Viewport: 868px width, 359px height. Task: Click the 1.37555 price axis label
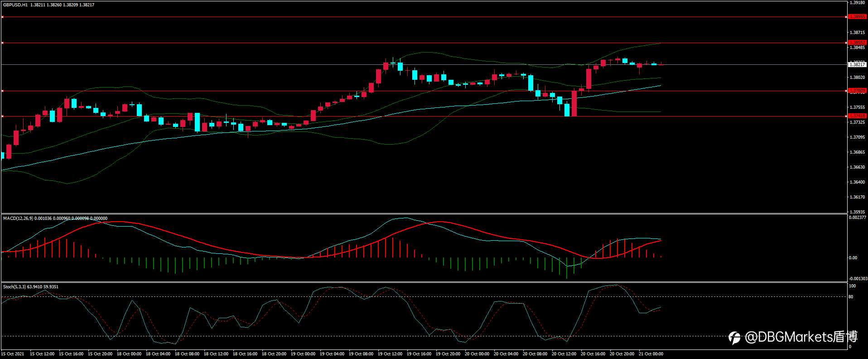[857, 107]
